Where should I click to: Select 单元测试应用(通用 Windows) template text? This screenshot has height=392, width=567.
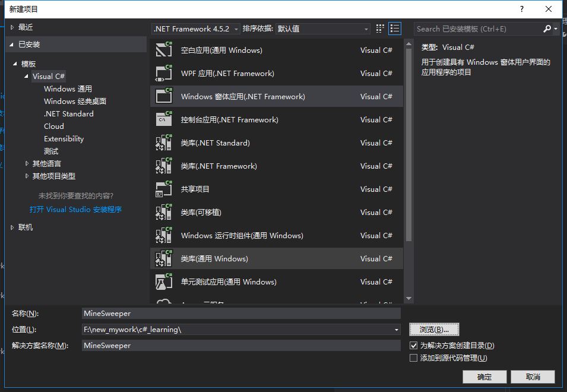[229, 282]
